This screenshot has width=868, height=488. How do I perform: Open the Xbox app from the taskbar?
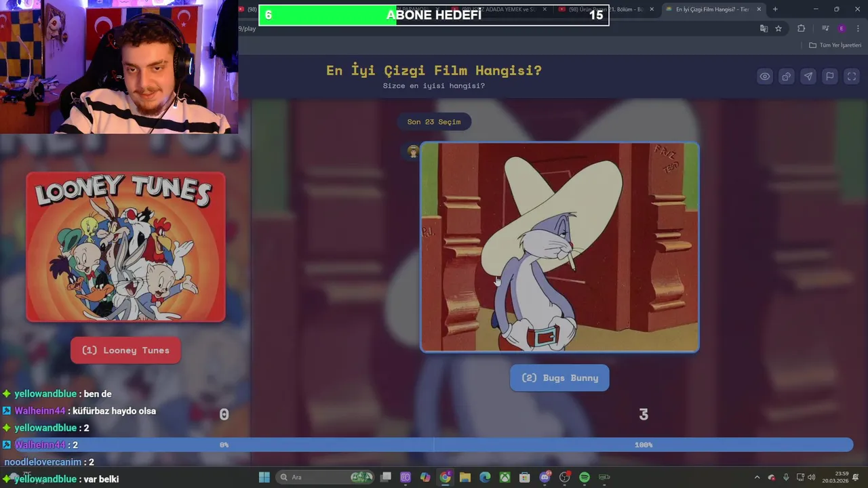click(505, 477)
